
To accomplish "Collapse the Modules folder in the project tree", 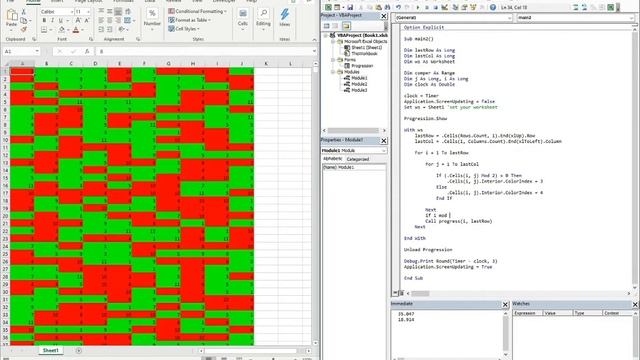I will (x=333, y=72).
